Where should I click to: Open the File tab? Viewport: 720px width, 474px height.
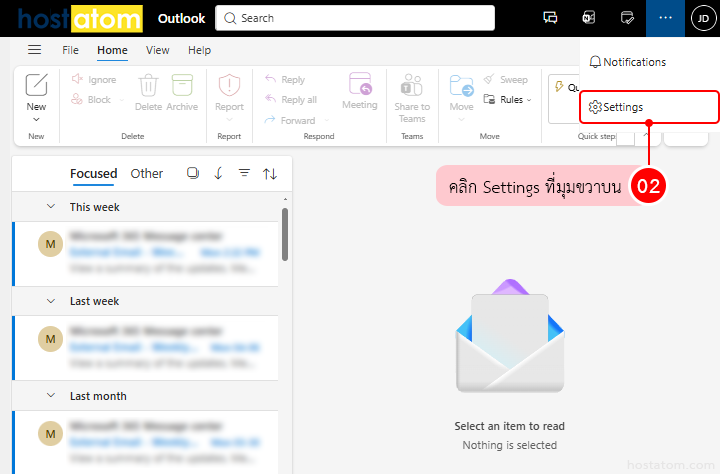[x=70, y=50]
